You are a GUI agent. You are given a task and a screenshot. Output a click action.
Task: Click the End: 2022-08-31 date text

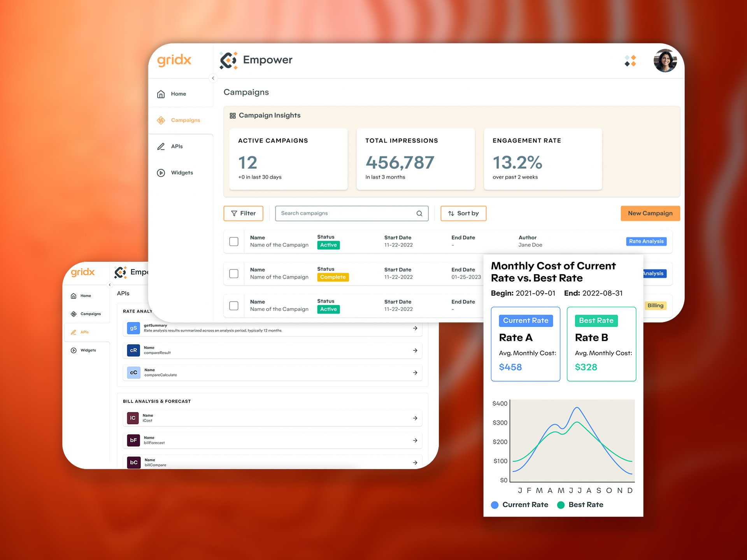point(593,293)
